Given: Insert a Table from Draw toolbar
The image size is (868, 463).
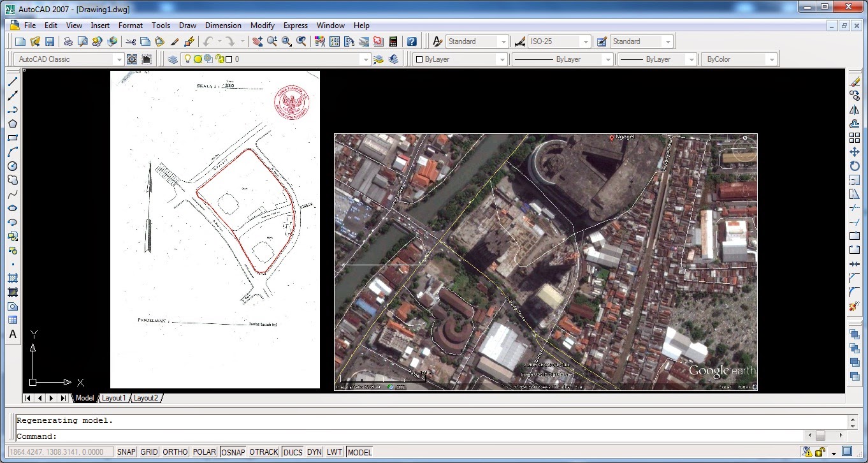Looking at the screenshot, I should pyautogui.click(x=13, y=320).
